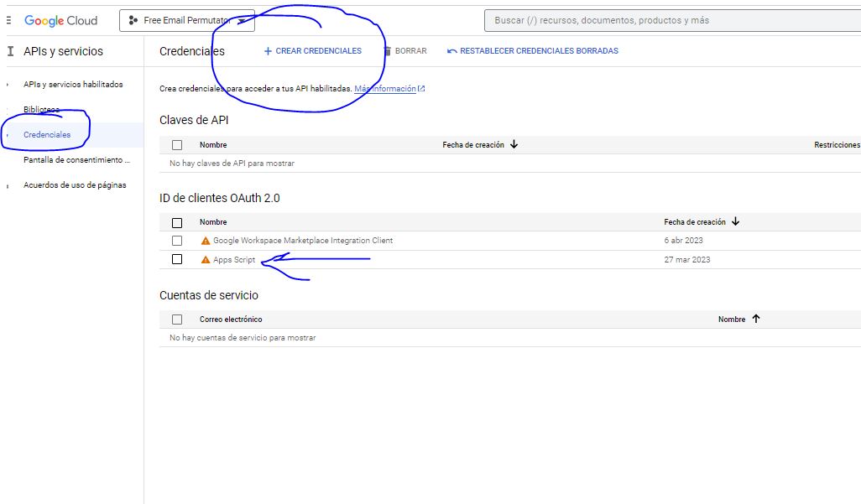Click the 6 abr 2023 date cell
The image size is (861, 504).
point(683,241)
